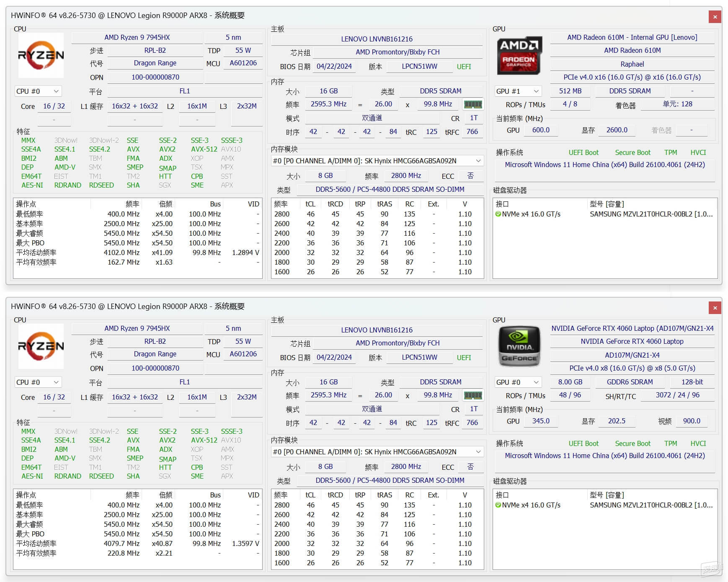Click the green NVMe status icon in the Radeon 610M window
728x582 pixels.
click(498, 214)
